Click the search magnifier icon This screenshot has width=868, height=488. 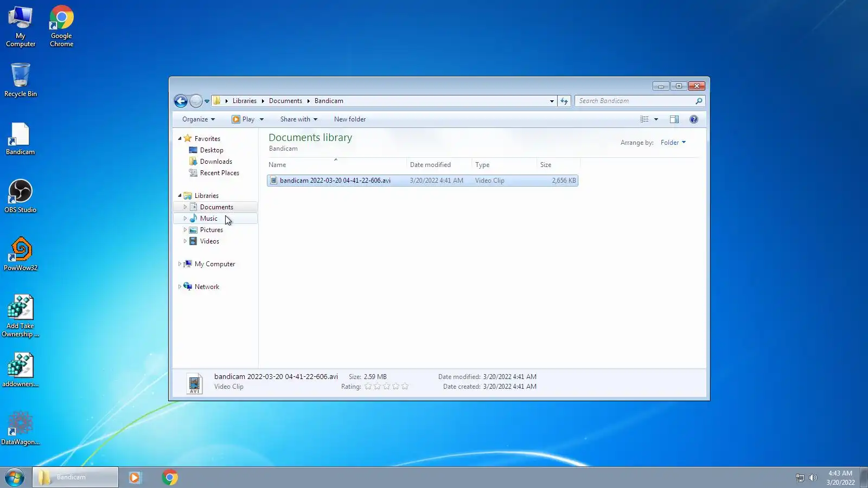699,101
